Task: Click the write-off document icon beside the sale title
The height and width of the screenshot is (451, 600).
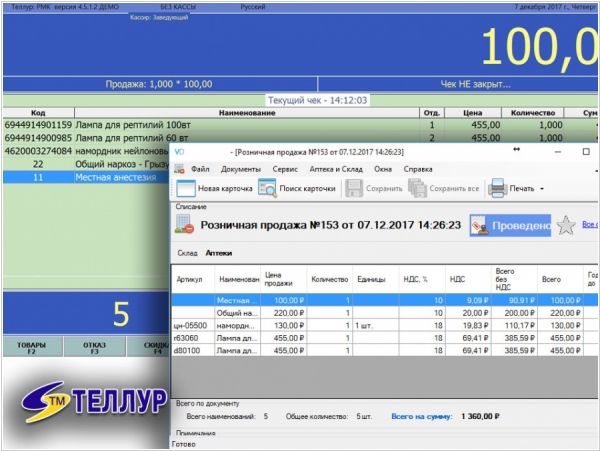Action: coord(184,225)
